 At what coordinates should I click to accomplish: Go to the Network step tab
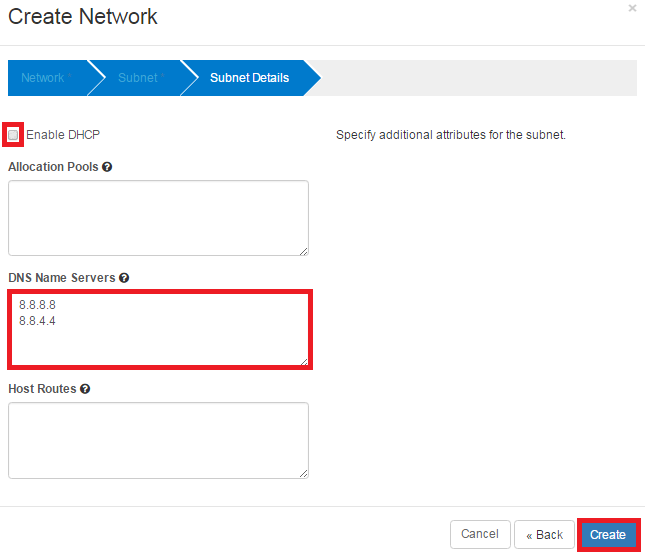point(42,78)
